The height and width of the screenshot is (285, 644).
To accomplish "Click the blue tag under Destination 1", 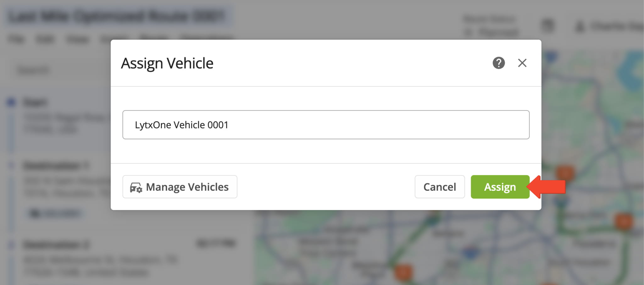I will 55,213.
